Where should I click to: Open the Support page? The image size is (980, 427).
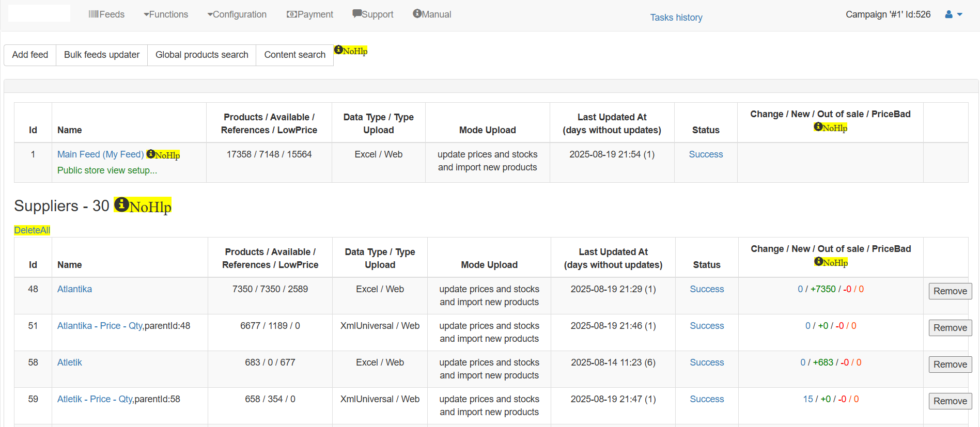pyautogui.click(x=373, y=14)
